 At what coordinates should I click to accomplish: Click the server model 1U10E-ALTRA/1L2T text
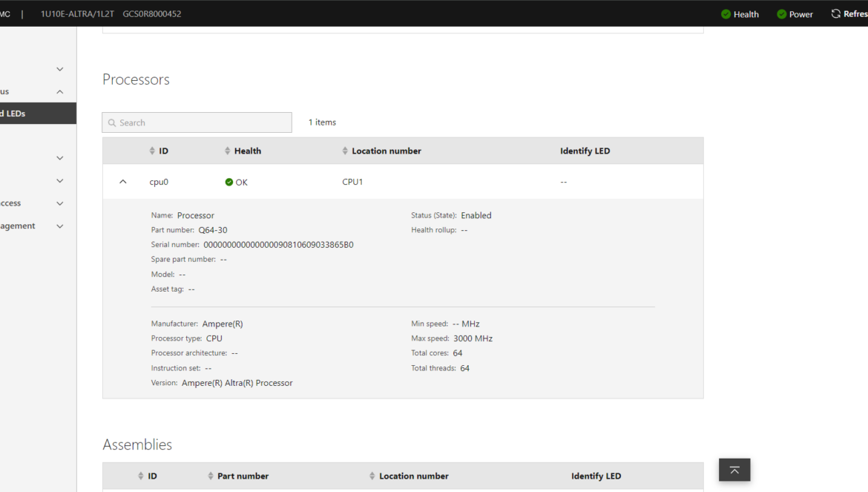tap(77, 14)
